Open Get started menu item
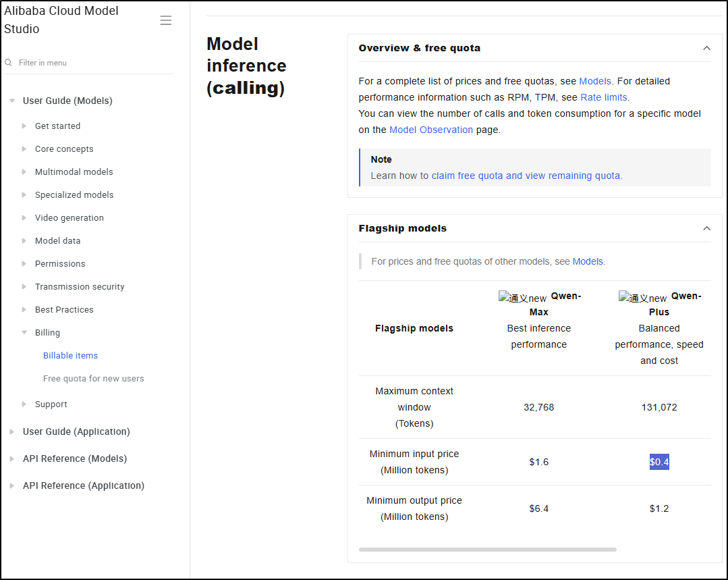 tap(57, 126)
